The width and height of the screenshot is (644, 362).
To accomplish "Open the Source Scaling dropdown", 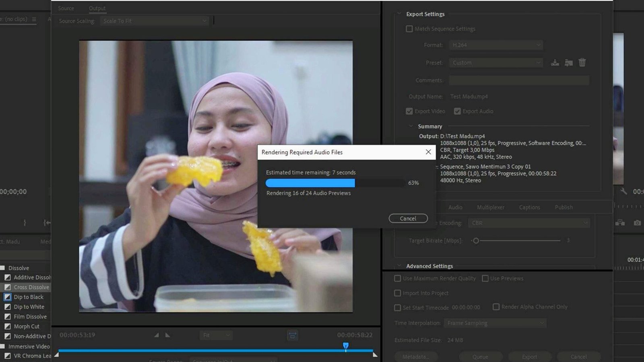I will coord(155,21).
